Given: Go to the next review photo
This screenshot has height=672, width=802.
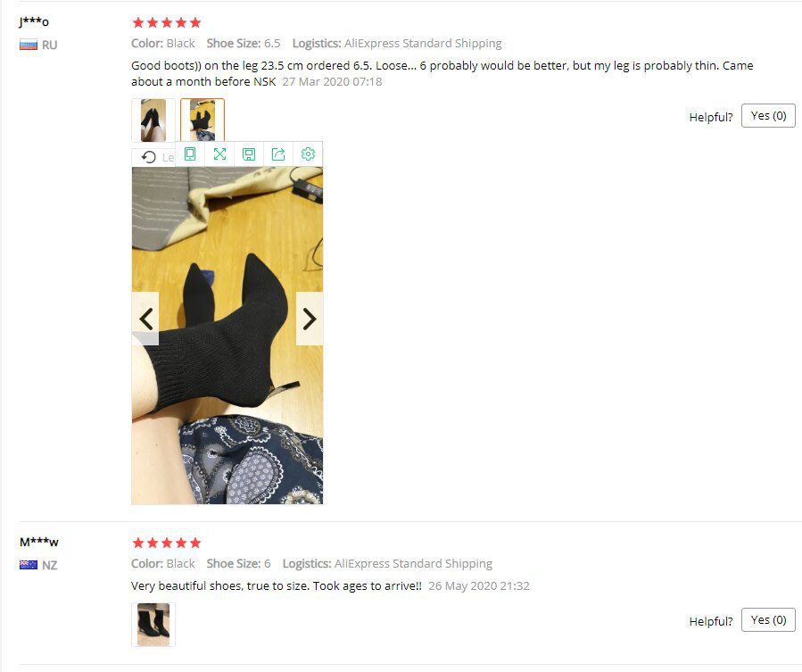Looking at the screenshot, I should pyautogui.click(x=310, y=319).
